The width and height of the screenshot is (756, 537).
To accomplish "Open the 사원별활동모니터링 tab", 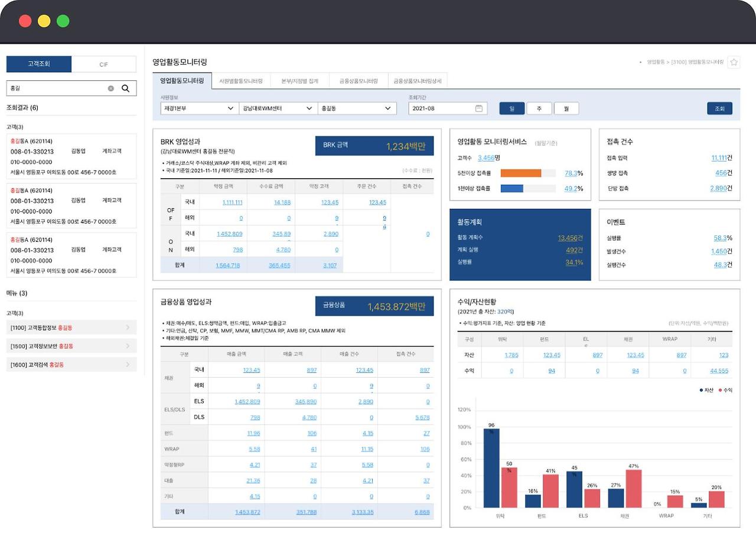I will click(x=241, y=81).
